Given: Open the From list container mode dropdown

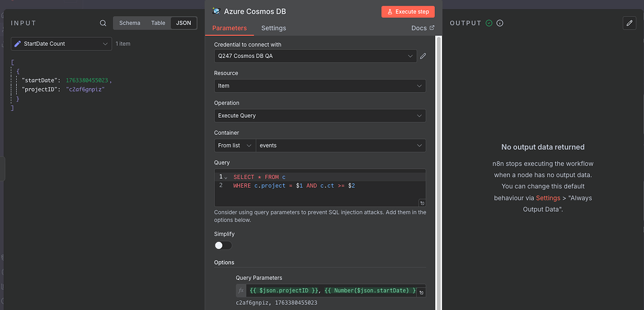Looking at the screenshot, I should [x=234, y=146].
